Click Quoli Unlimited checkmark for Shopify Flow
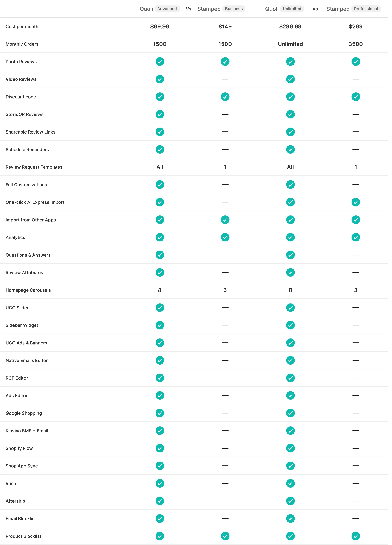 click(290, 448)
